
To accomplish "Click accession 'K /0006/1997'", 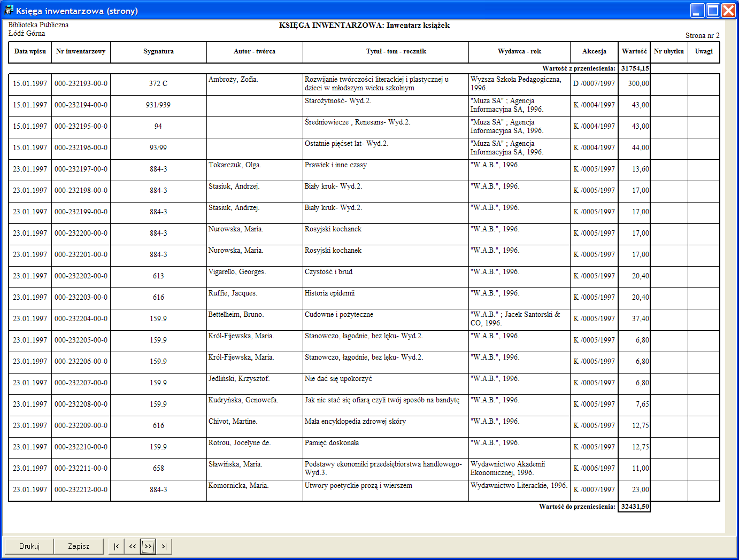I will pyautogui.click(x=594, y=469).
